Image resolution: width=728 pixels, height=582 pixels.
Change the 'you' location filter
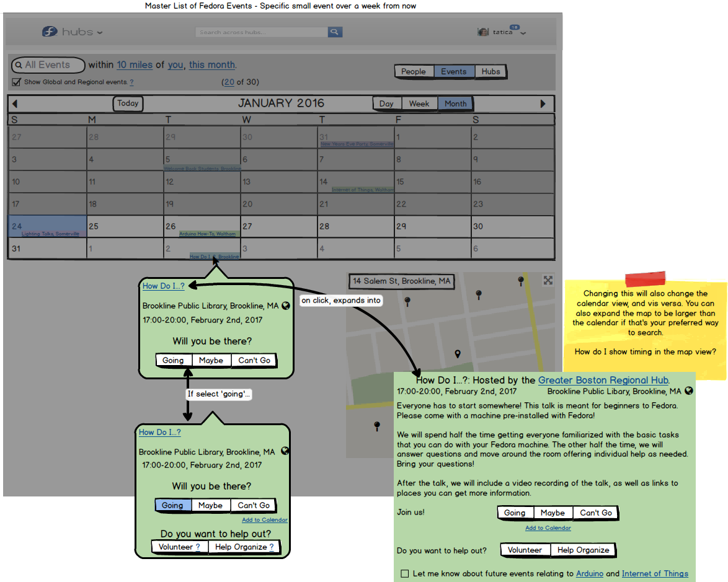[x=175, y=65]
